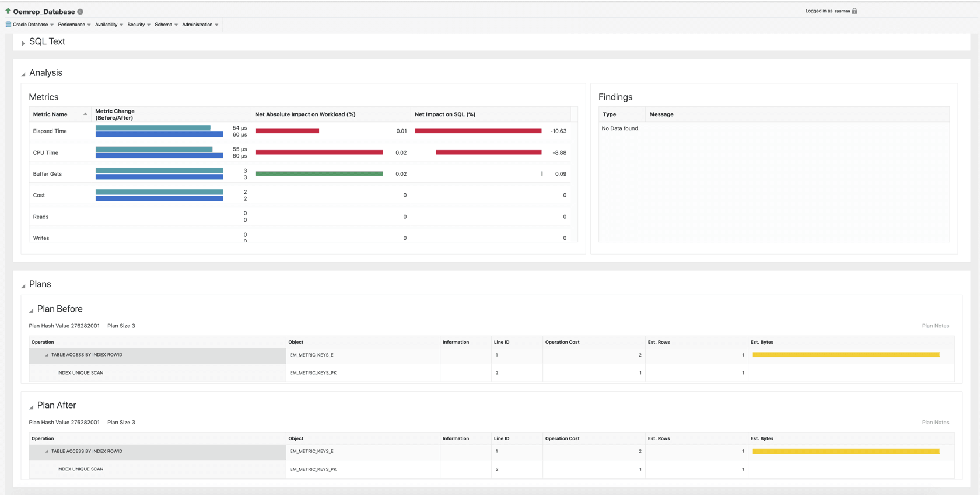
Task: Click the green up-arrow status icon beside Oemrep_Database
Action: click(x=8, y=11)
